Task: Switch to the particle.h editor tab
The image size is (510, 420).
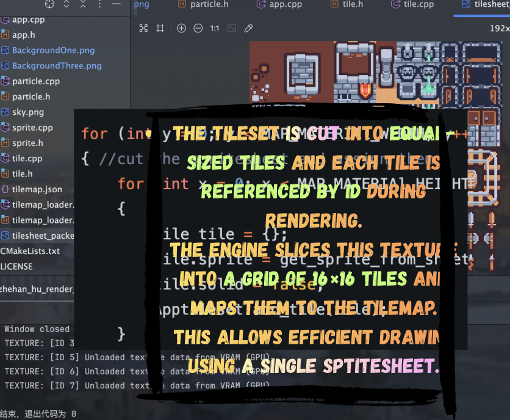Action: [x=204, y=4]
